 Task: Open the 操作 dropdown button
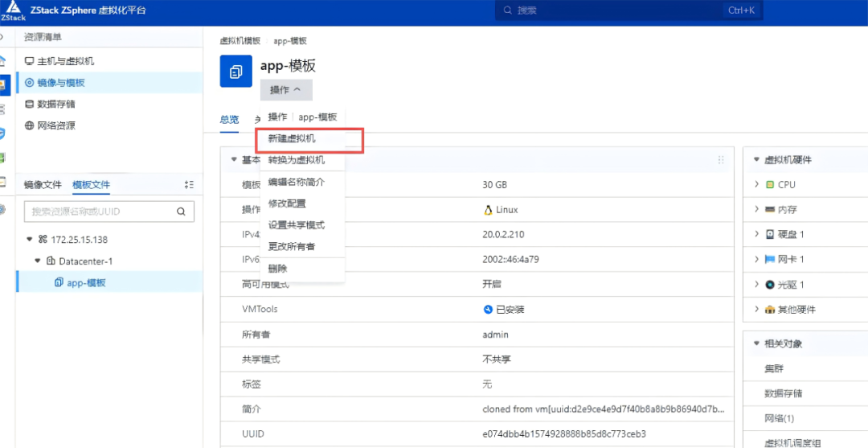pos(285,90)
